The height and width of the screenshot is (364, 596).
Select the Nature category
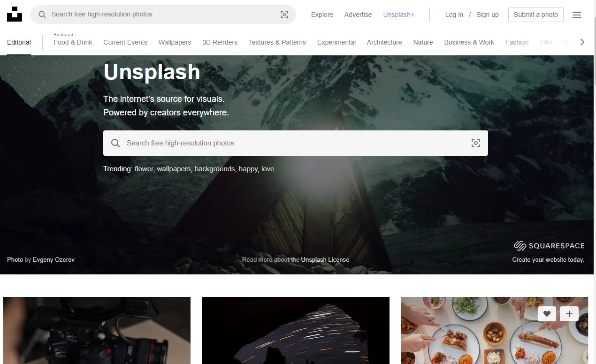(423, 42)
